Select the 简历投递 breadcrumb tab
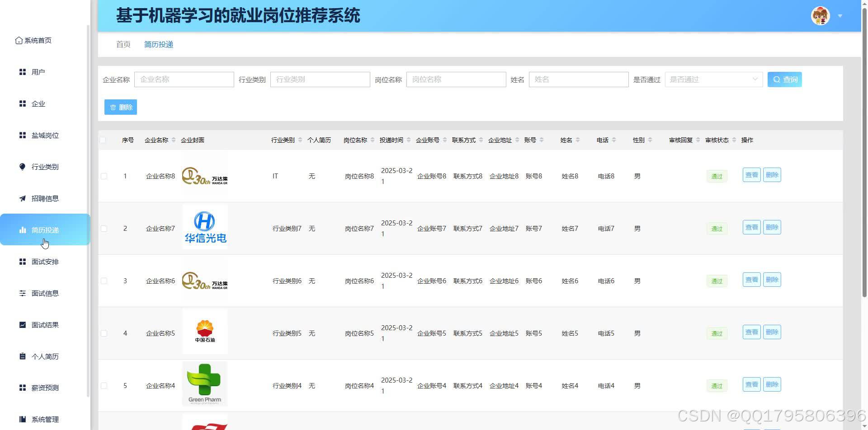This screenshot has width=868, height=430. click(x=159, y=44)
